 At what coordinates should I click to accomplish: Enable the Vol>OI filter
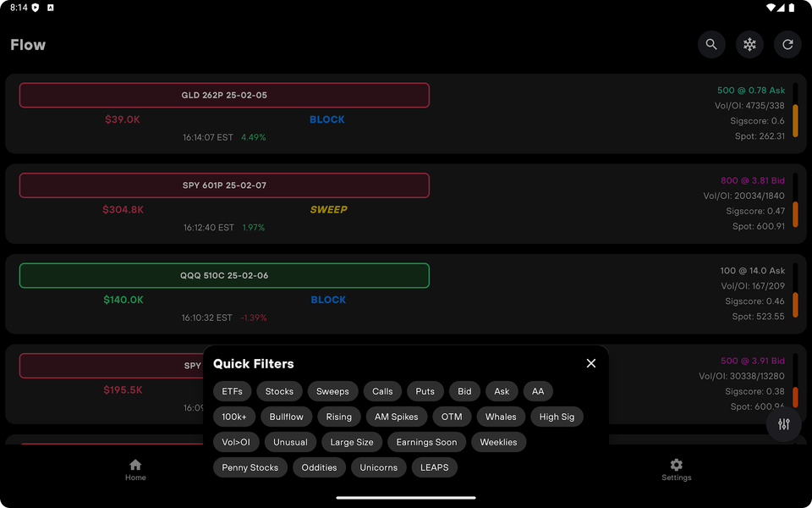[236, 442]
